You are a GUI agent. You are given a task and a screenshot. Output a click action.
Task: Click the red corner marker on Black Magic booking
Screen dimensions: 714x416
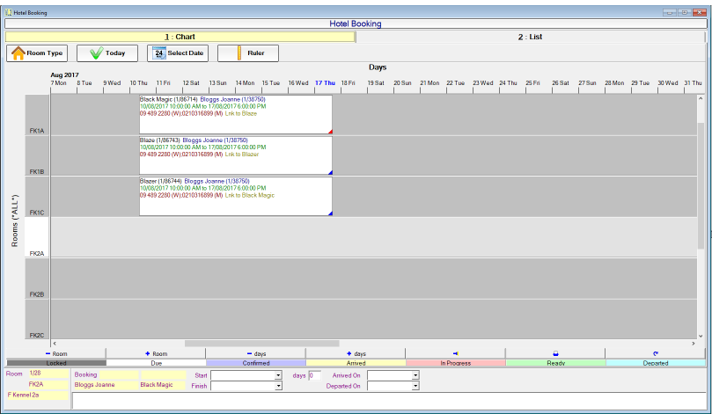click(x=331, y=132)
